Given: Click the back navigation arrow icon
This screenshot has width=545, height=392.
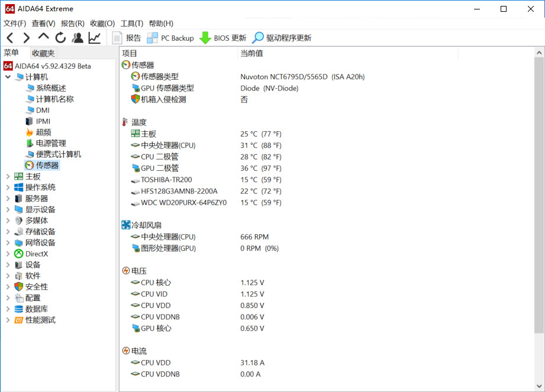Looking at the screenshot, I should click(9, 37).
